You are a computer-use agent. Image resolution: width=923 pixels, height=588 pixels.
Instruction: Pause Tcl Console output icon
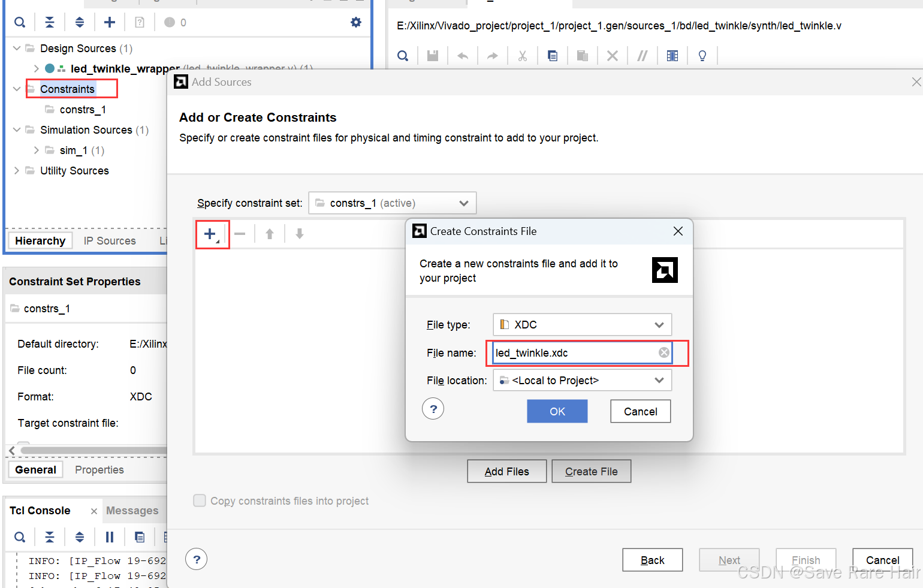pyautogui.click(x=110, y=536)
